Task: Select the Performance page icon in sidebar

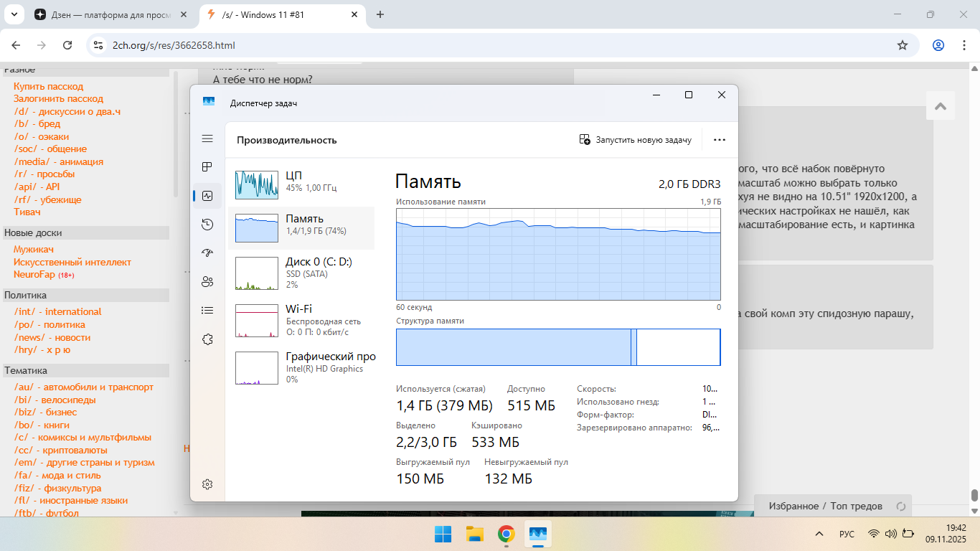Action: click(207, 196)
